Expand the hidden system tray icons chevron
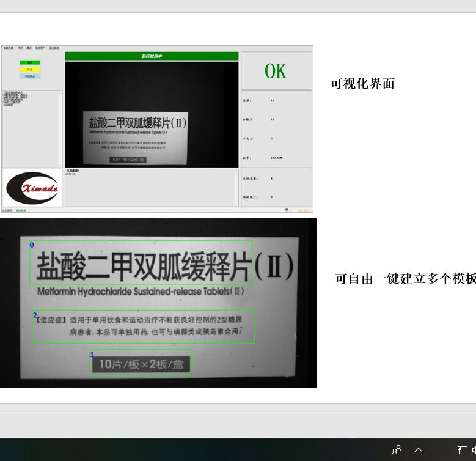 pos(419,450)
